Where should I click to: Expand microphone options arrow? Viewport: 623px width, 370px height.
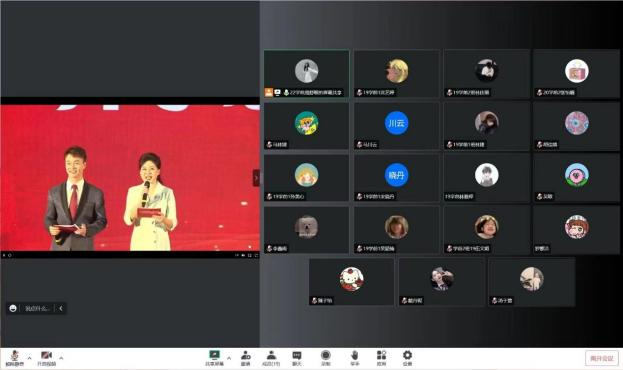pyautogui.click(x=29, y=358)
